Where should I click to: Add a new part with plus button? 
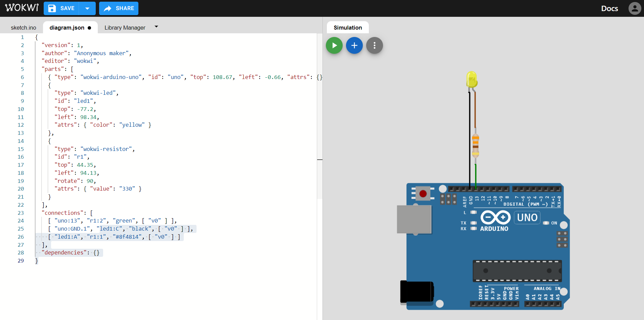(354, 45)
